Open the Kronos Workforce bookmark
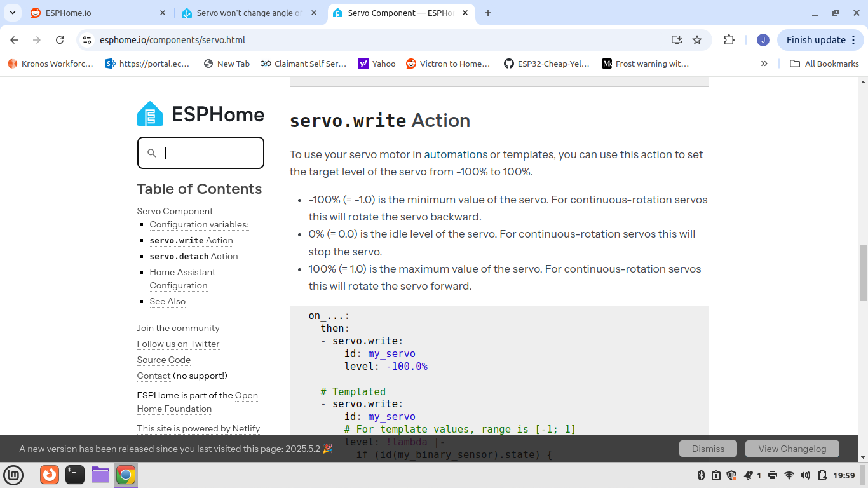The width and height of the screenshot is (868, 488). point(51,64)
